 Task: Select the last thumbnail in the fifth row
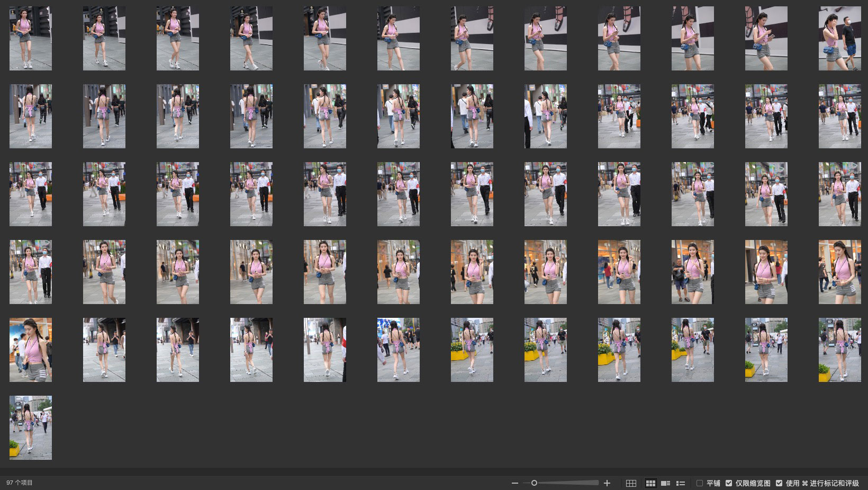tap(839, 350)
